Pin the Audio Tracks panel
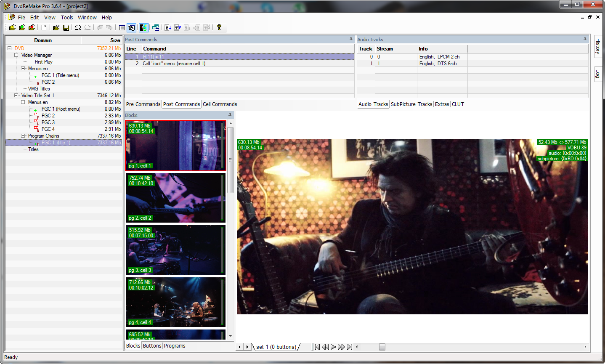This screenshot has height=364, width=605. (x=585, y=39)
